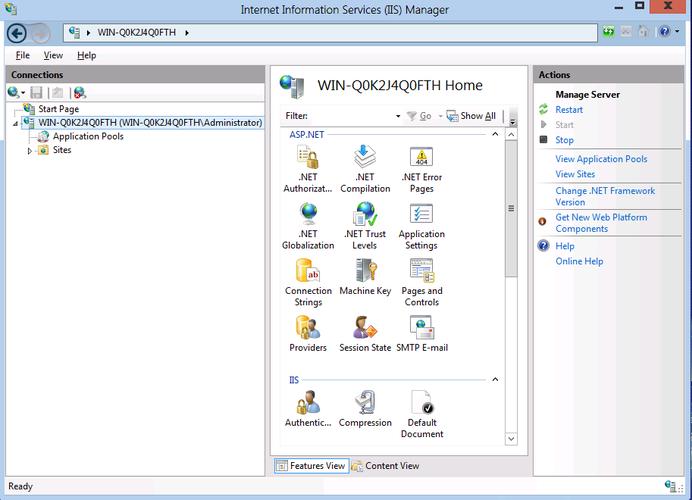Open the .NET Compilation feature
This screenshot has height=500, width=692.
pos(365,170)
